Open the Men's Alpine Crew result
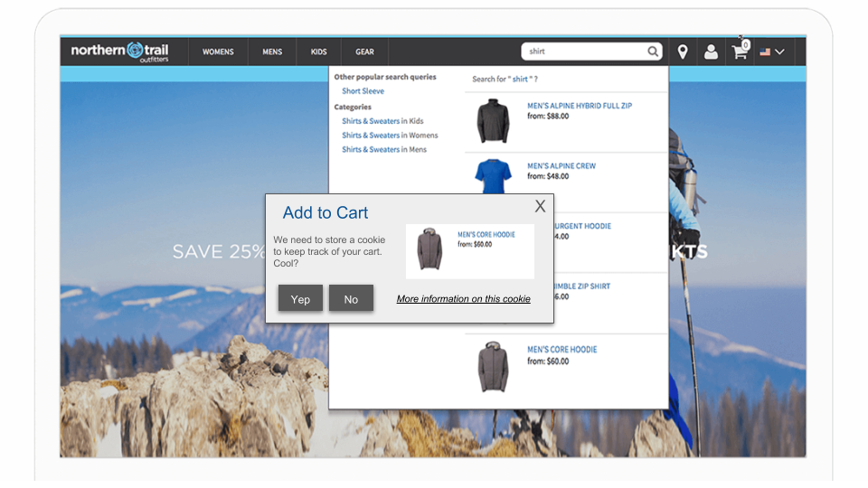 [x=561, y=166]
